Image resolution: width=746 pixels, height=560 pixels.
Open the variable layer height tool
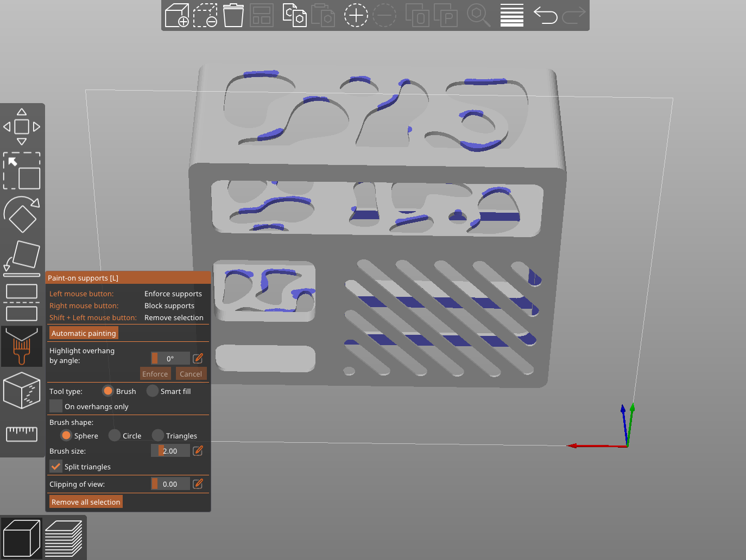pos(512,15)
